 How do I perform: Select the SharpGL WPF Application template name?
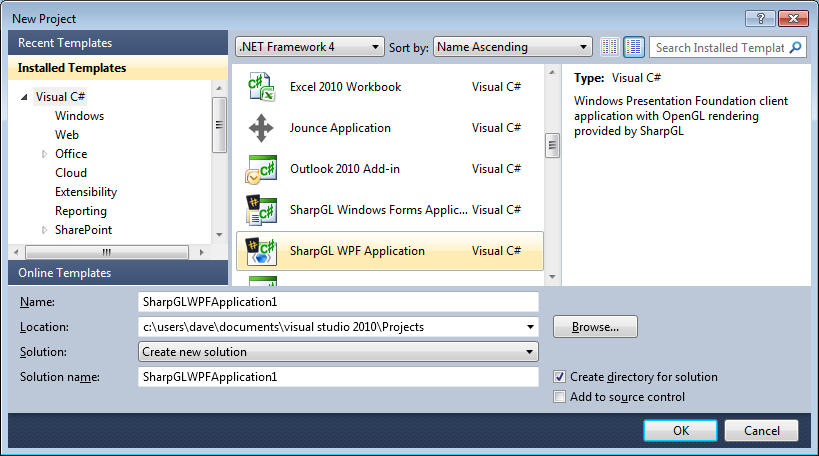pos(357,251)
